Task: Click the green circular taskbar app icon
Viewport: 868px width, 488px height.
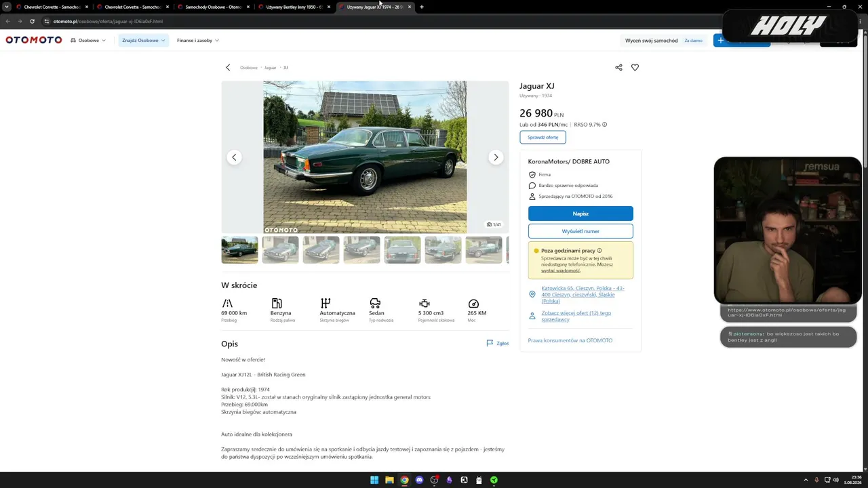Action: [x=494, y=480]
